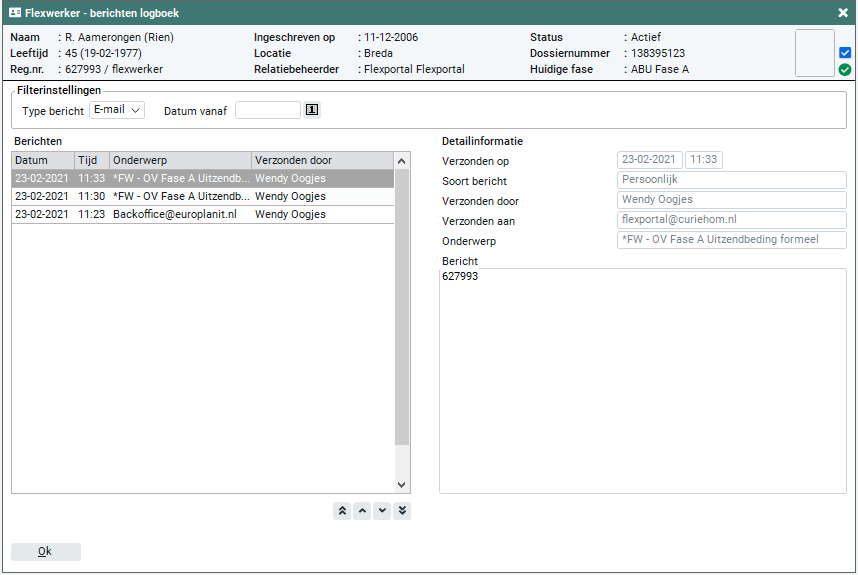Click the green checkmark status icon
The width and height of the screenshot is (858, 575).
click(845, 70)
